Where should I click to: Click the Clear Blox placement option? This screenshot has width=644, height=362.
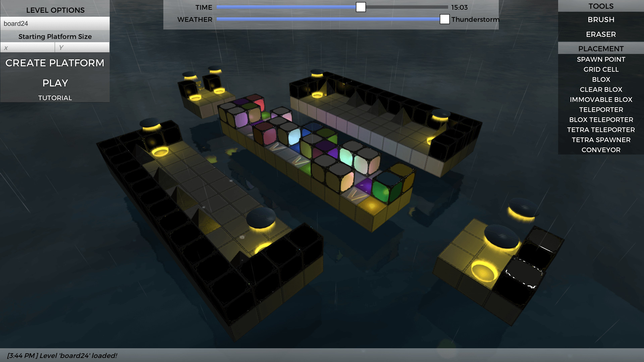coord(601,89)
